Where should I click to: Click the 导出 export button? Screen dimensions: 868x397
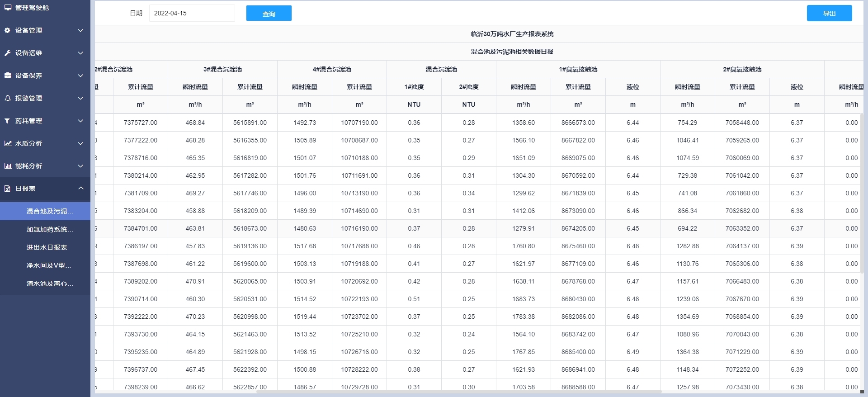829,14
